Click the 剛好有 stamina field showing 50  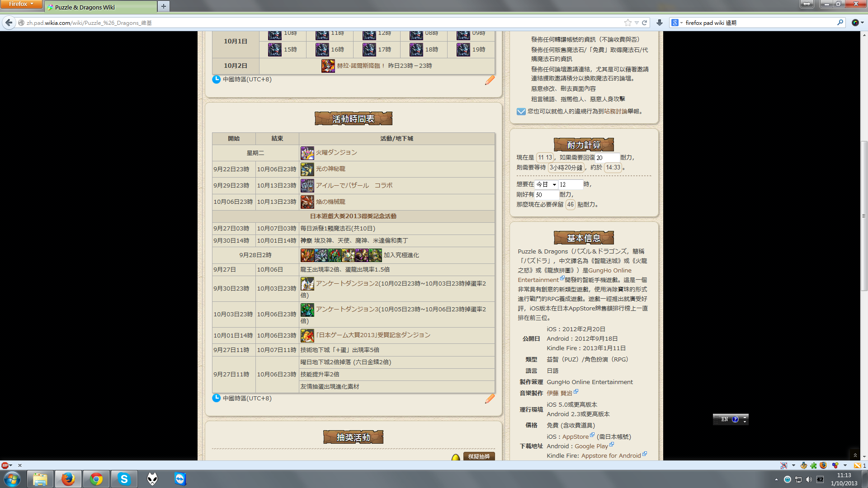coord(547,195)
